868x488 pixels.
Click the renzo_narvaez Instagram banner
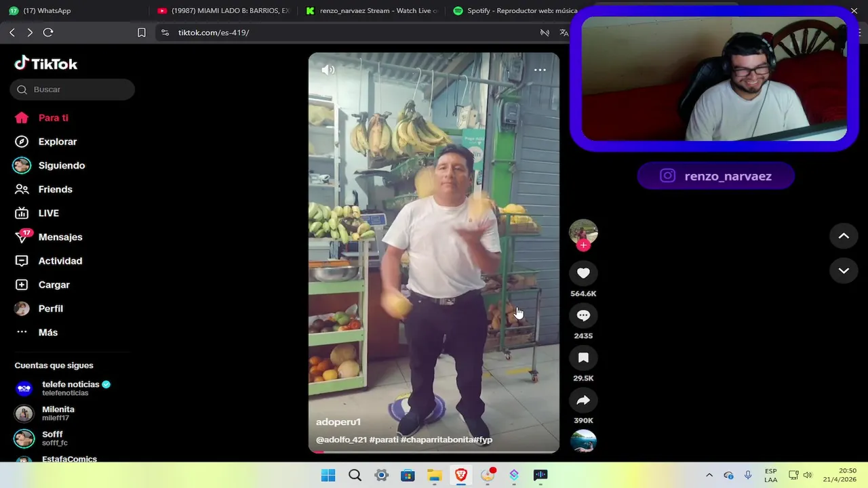(716, 176)
